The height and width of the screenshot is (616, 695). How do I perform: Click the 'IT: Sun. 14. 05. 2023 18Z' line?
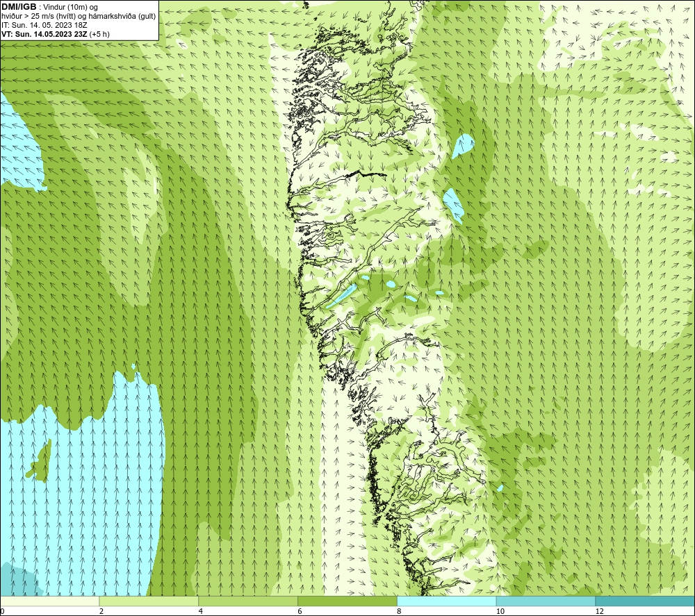[44, 25]
